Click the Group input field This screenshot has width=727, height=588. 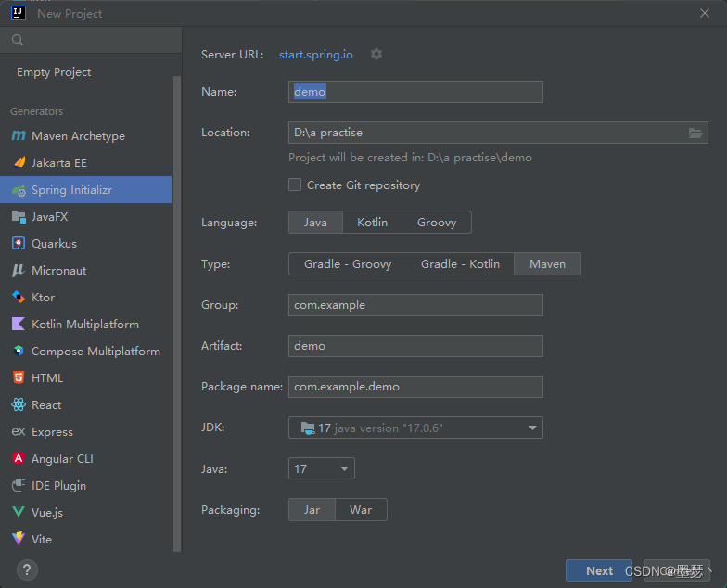click(415, 305)
